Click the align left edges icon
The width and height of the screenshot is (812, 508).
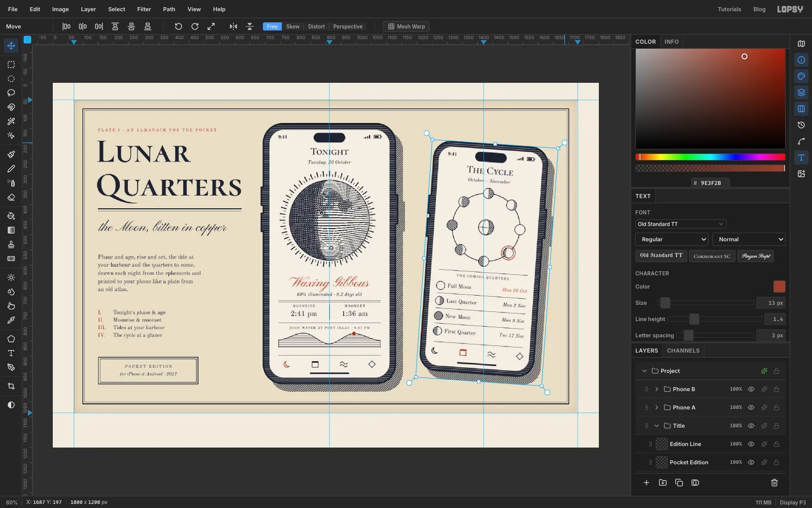(66, 26)
